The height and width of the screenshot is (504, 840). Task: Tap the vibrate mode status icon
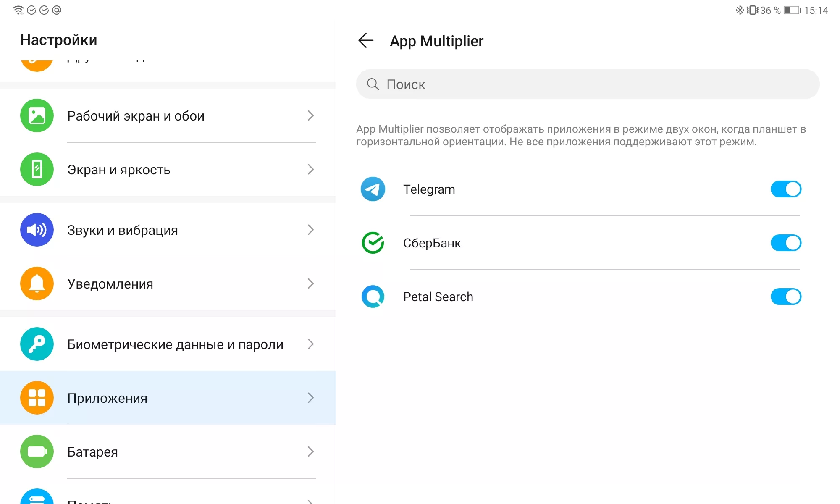(x=752, y=10)
